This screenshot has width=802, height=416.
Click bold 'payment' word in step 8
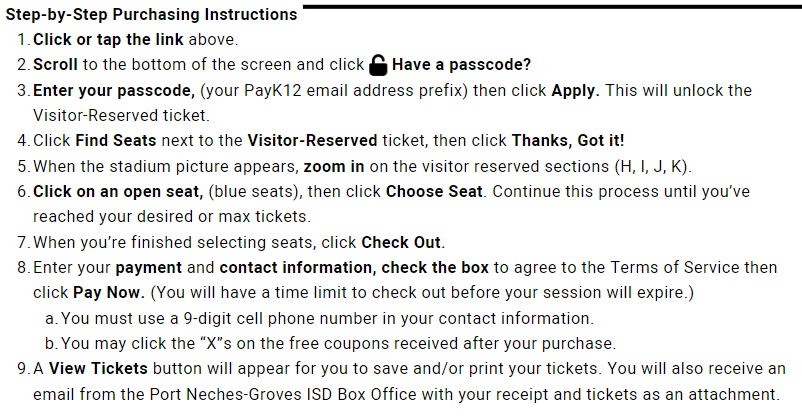[148, 268]
